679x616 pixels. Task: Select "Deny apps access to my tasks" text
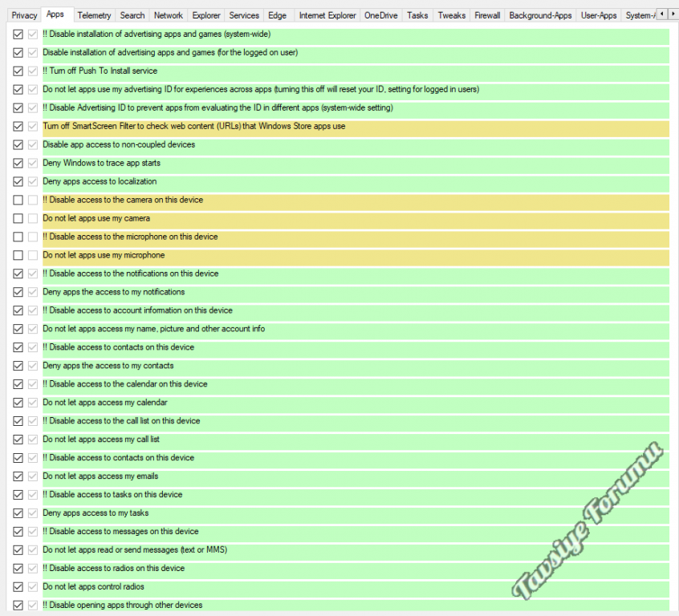tap(96, 513)
